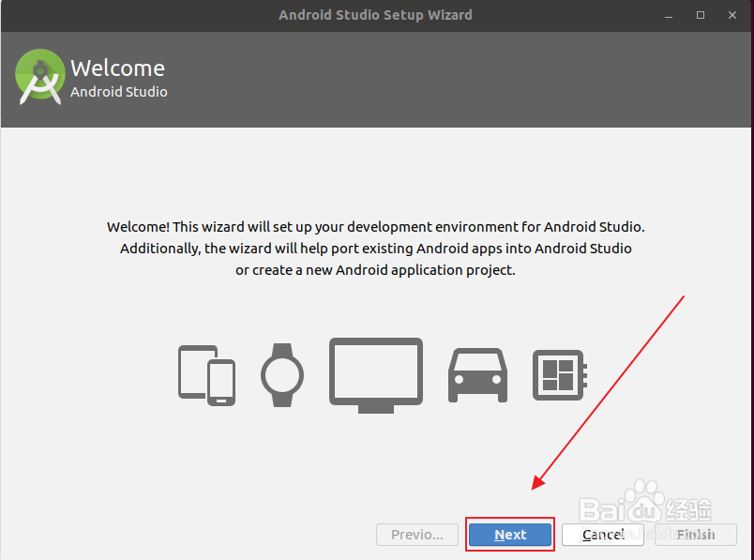Click the Finish button
This screenshot has width=754, height=560.
pyautogui.click(x=695, y=535)
